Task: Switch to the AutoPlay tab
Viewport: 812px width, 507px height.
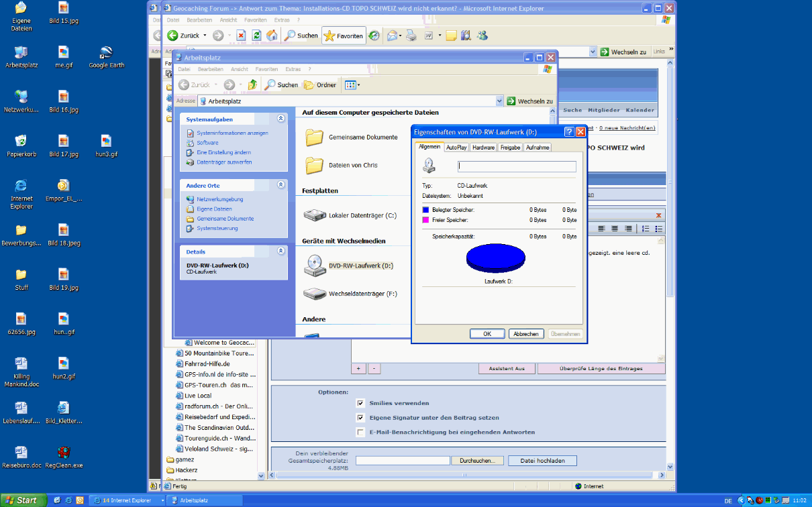Action: click(456, 148)
